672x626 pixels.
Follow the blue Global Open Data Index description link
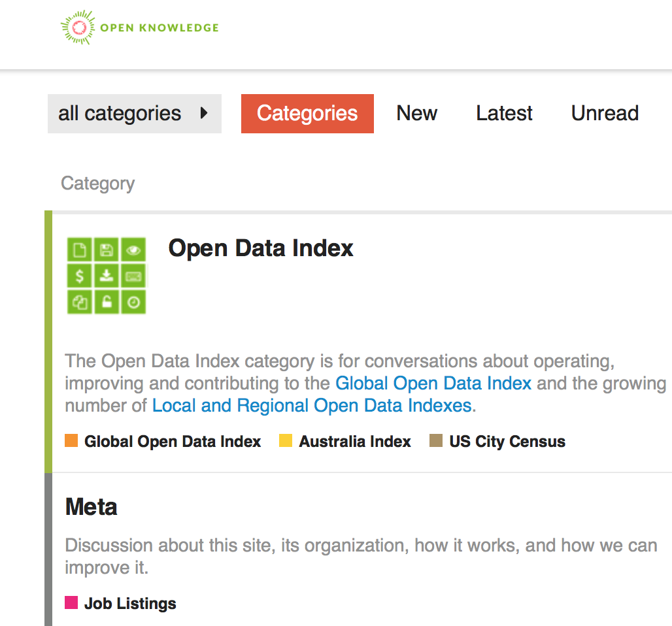coord(433,383)
